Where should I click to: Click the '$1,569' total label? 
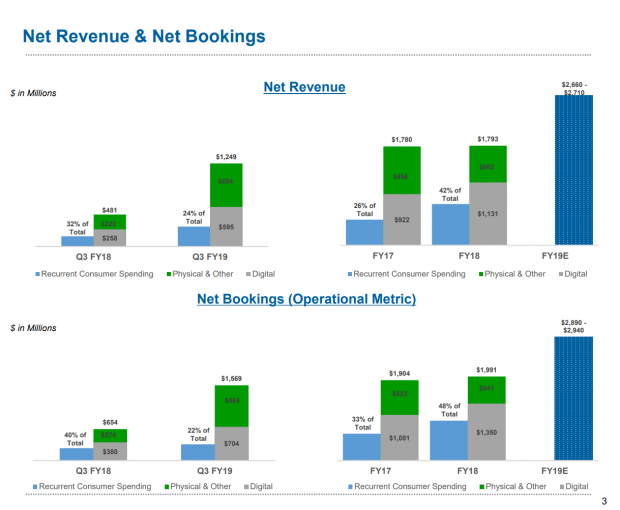click(231, 378)
